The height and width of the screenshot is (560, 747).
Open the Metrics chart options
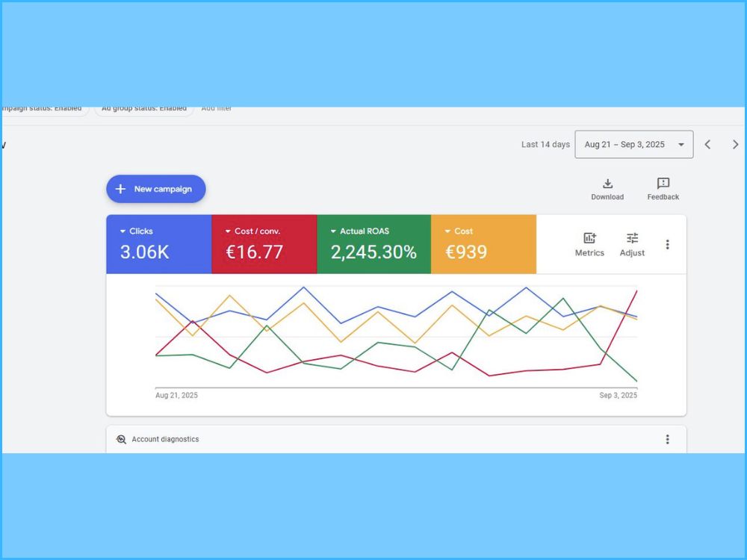pyautogui.click(x=589, y=245)
